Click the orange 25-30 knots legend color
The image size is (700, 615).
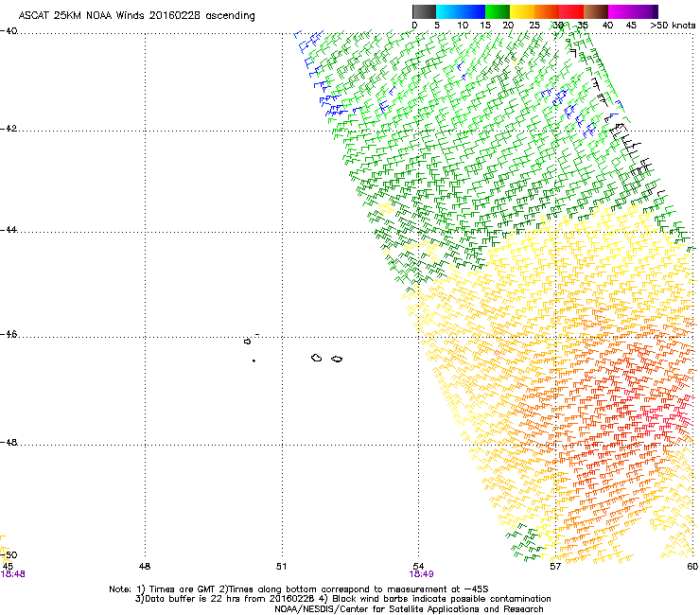pyautogui.click(x=547, y=11)
